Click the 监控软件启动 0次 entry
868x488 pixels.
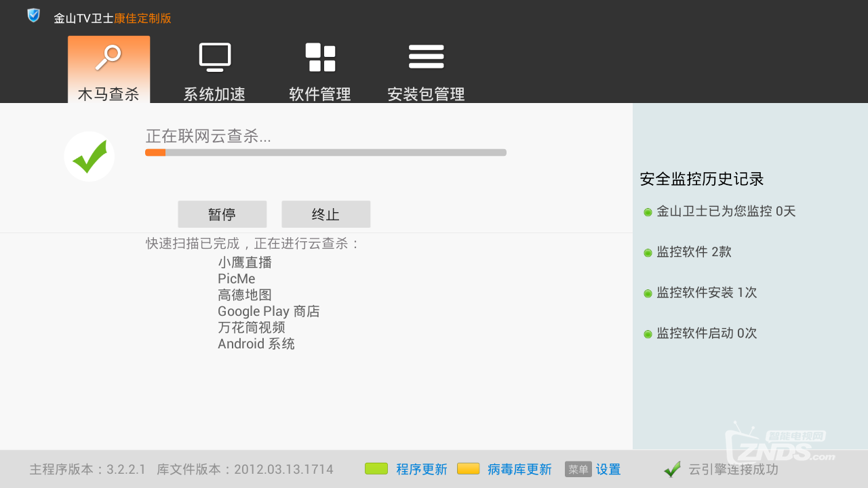pos(707,333)
